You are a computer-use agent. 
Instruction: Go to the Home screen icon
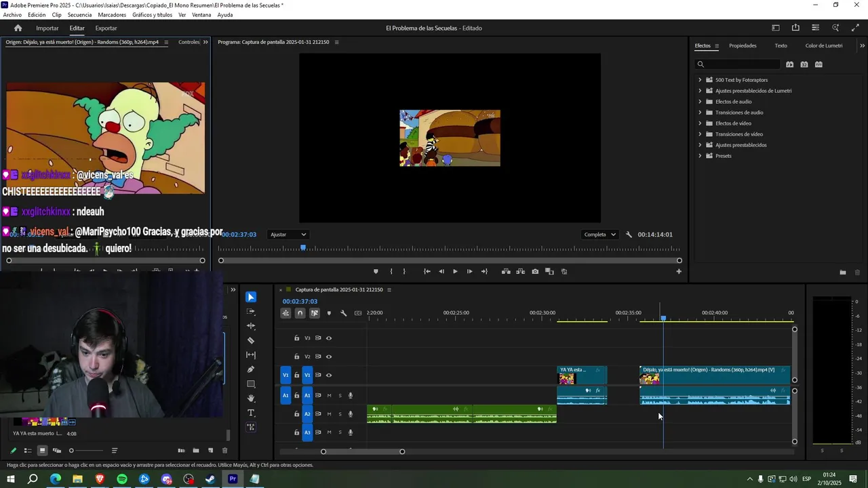click(x=18, y=28)
